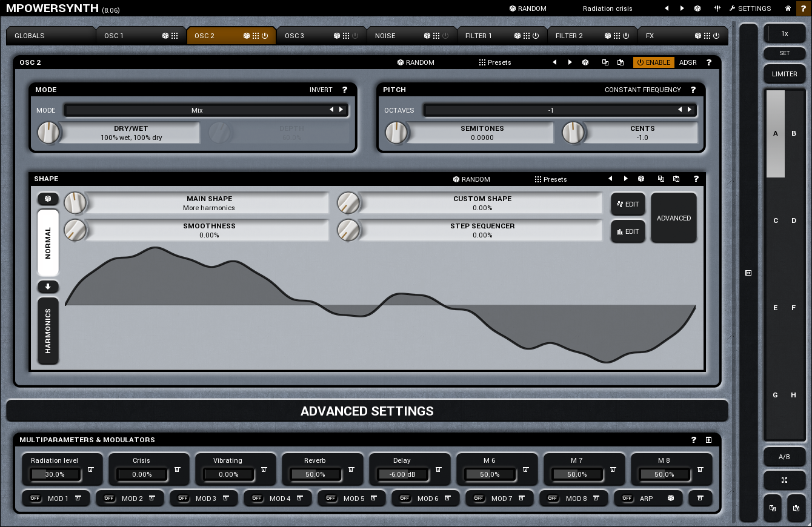812x527 pixels.
Task: Open help for the SHAPE section
Action: coord(696,179)
